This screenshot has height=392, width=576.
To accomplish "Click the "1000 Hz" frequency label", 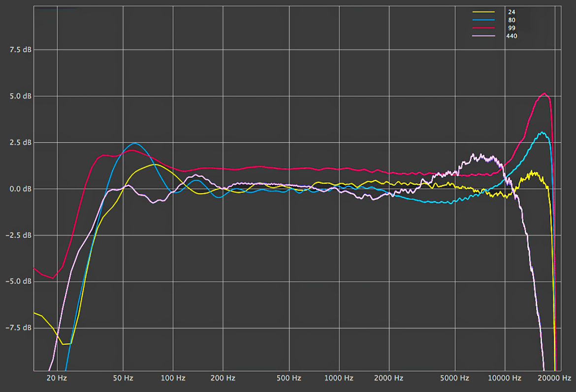I will coord(339,378).
